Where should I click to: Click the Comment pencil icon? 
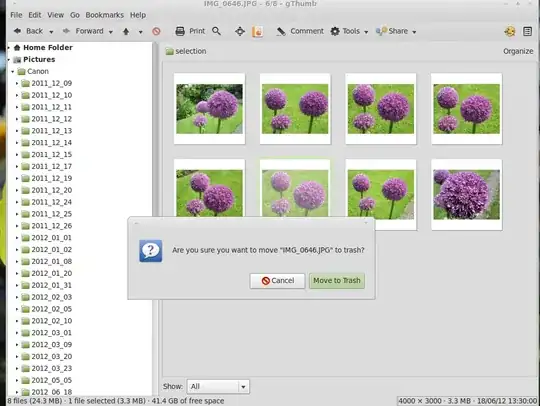[281, 31]
